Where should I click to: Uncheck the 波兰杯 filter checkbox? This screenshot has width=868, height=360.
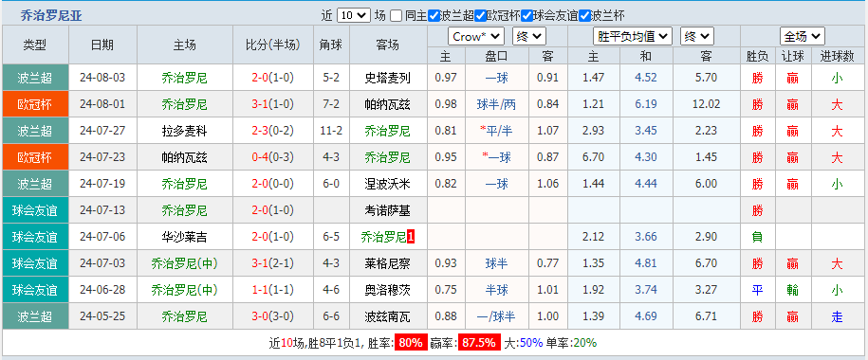[x=585, y=15]
